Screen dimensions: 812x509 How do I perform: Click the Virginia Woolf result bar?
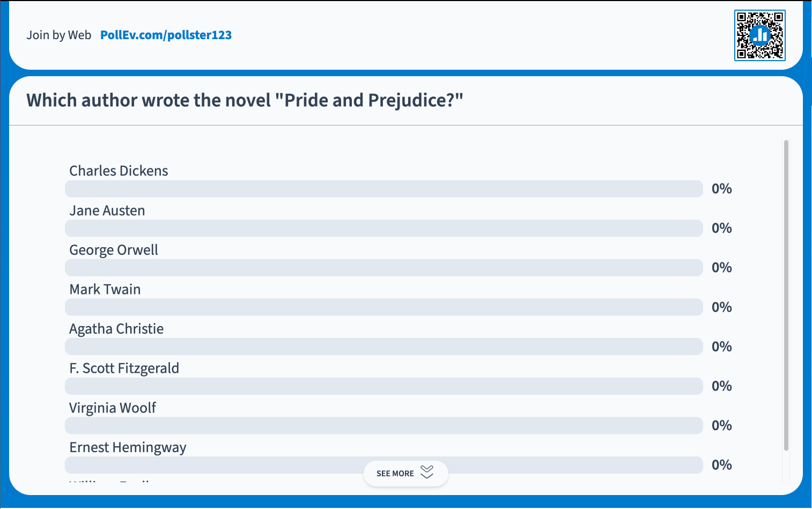tap(383, 425)
